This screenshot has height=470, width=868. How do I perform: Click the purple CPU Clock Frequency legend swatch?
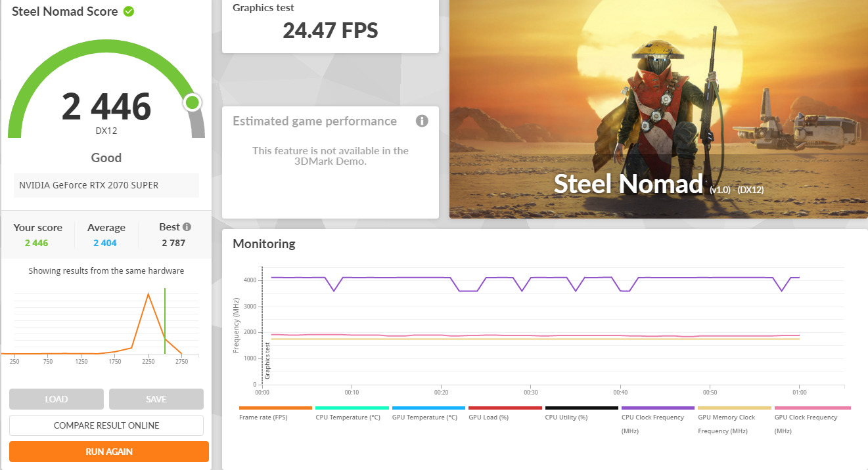click(658, 408)
